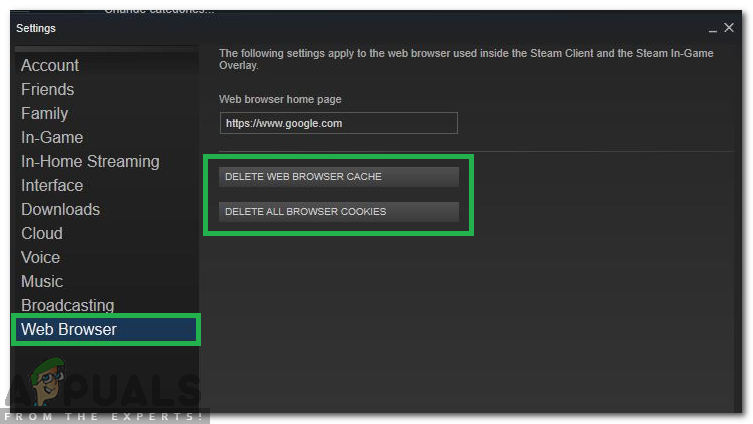The width and height of the screenshot is (753, 424).
Task: Click Delete Web Browser Cache button
Action: click(339, 177)
